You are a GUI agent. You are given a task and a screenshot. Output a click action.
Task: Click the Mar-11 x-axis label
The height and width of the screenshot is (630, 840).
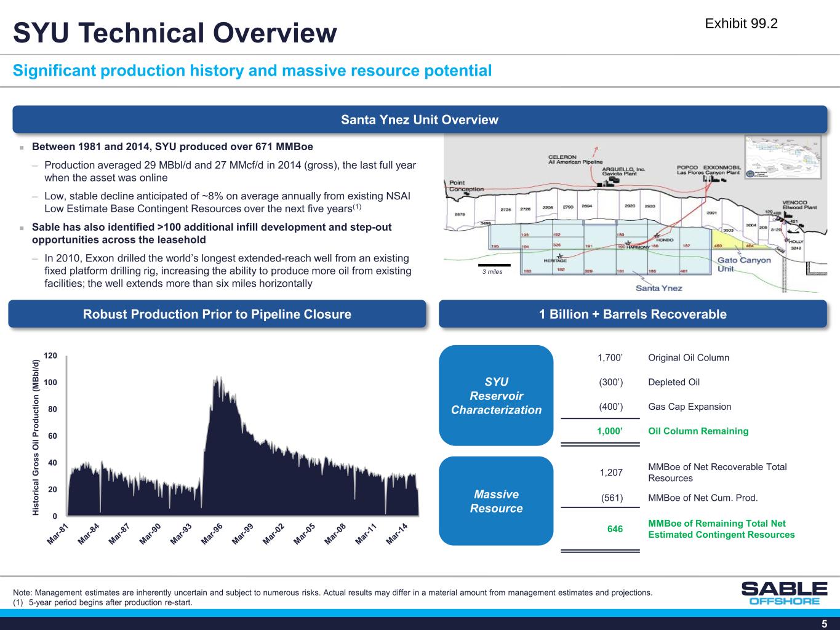point(366,533)
